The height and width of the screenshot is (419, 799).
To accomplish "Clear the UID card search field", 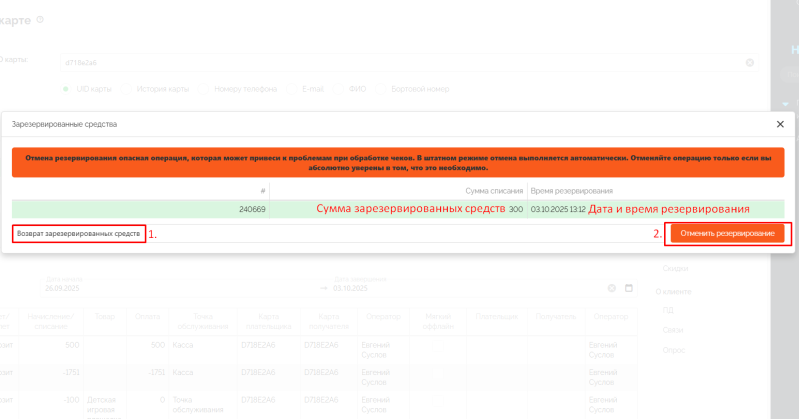I will [750, 62].
